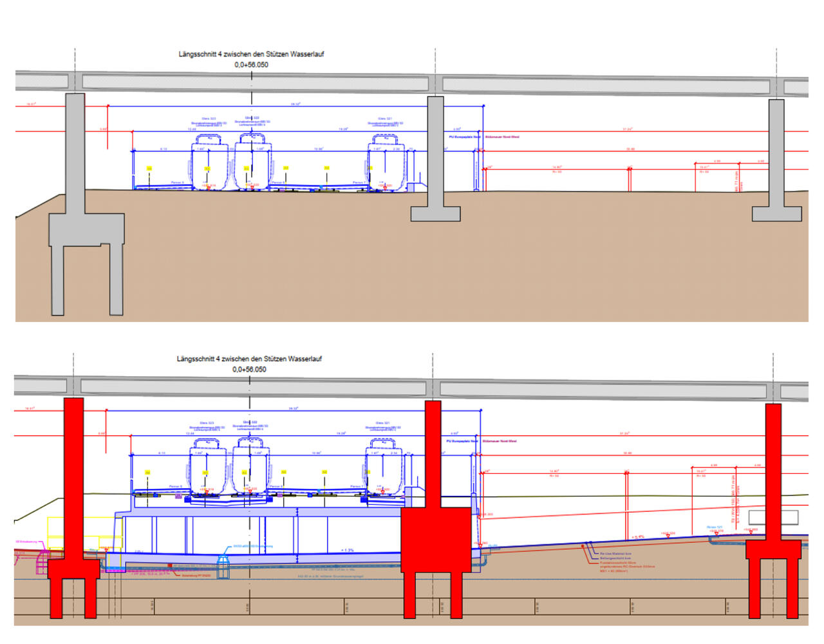The image size is (824, 644).
Task: Select 'Stützmauer Nord-West' text in the red-pillar drawing
Action: pos(500,441)
